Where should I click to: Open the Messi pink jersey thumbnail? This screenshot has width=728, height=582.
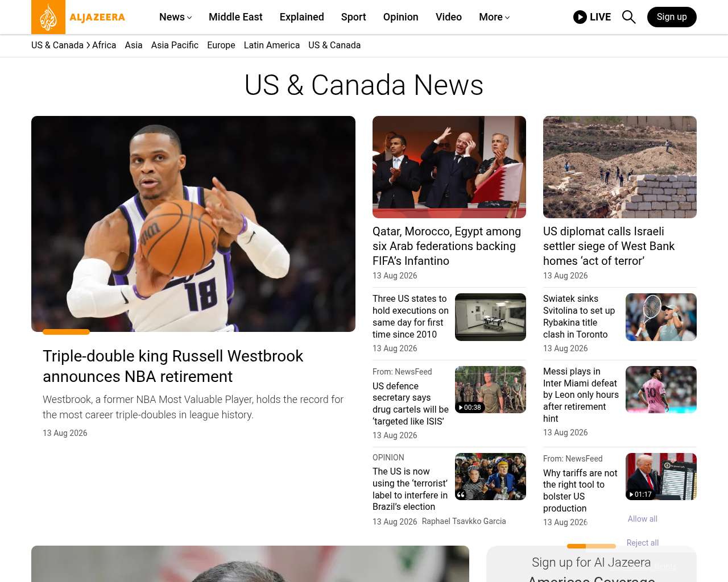tap(661, 390)
